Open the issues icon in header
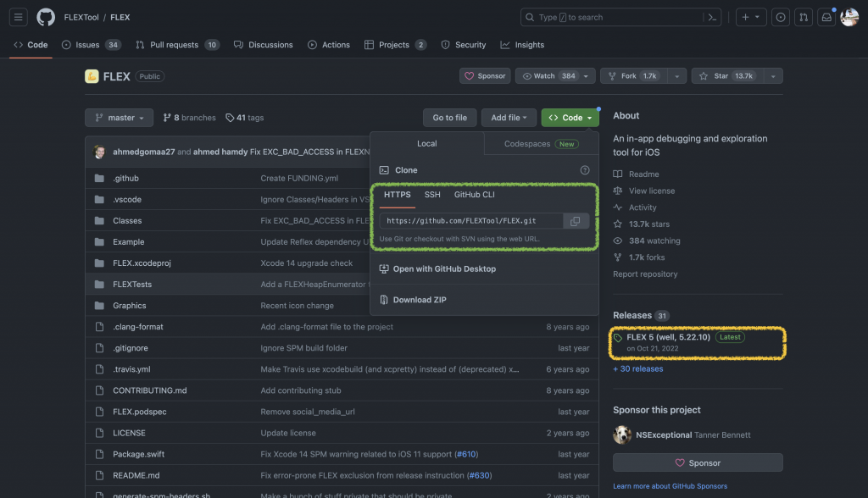 [x=781, y=17]
